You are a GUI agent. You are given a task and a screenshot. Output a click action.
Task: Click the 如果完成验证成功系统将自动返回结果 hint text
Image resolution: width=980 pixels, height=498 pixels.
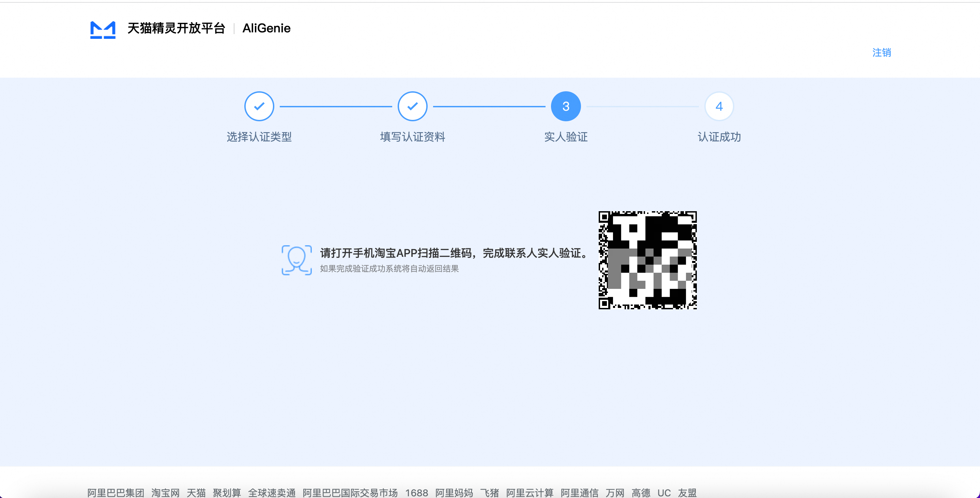389,269
